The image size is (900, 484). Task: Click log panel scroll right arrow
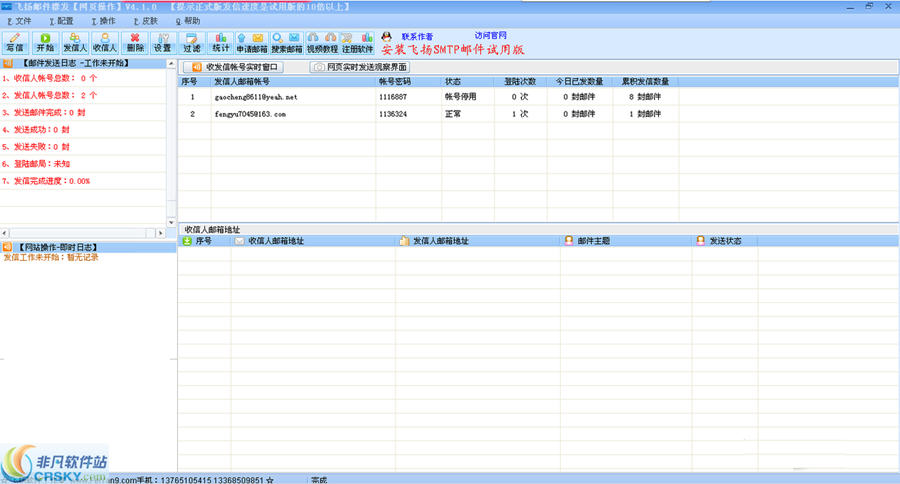161,233
